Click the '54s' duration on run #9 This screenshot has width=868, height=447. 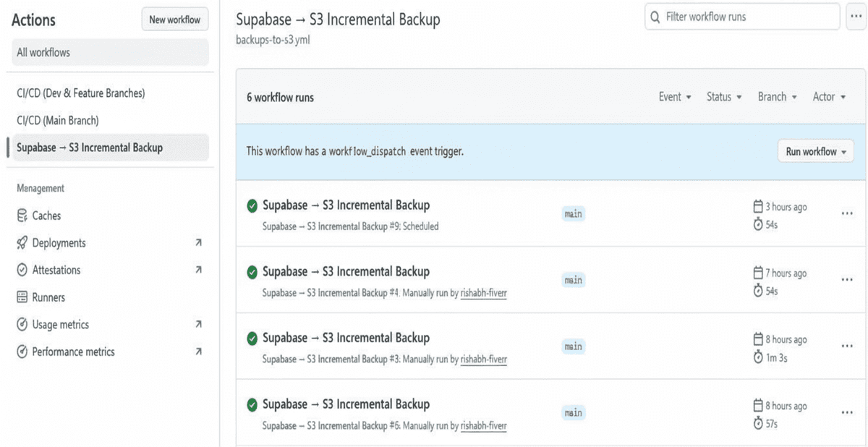tap(772, 225)
